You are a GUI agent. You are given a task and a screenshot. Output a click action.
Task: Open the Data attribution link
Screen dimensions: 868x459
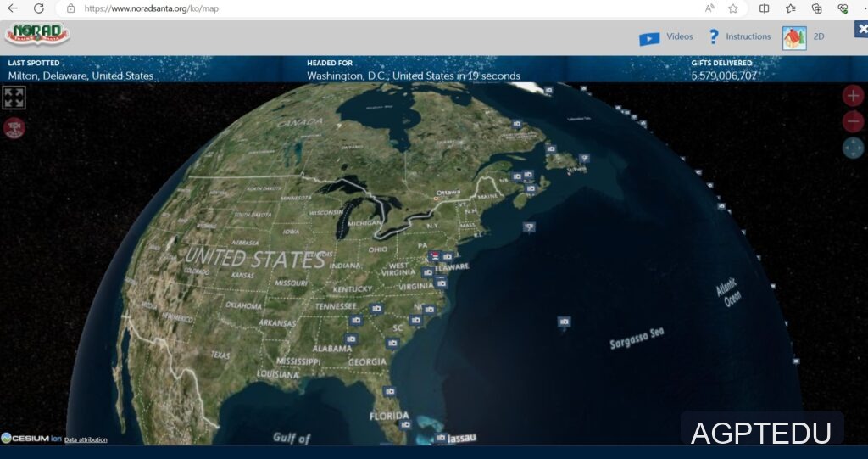pos(86,439)
